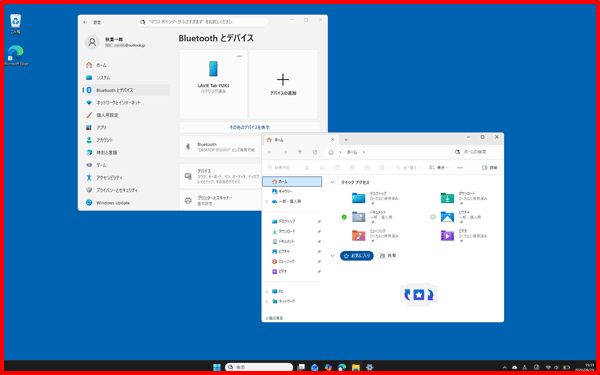
Task: Click the Copy icon in Explorer toolbar
Action: click(x=322, y=168)
